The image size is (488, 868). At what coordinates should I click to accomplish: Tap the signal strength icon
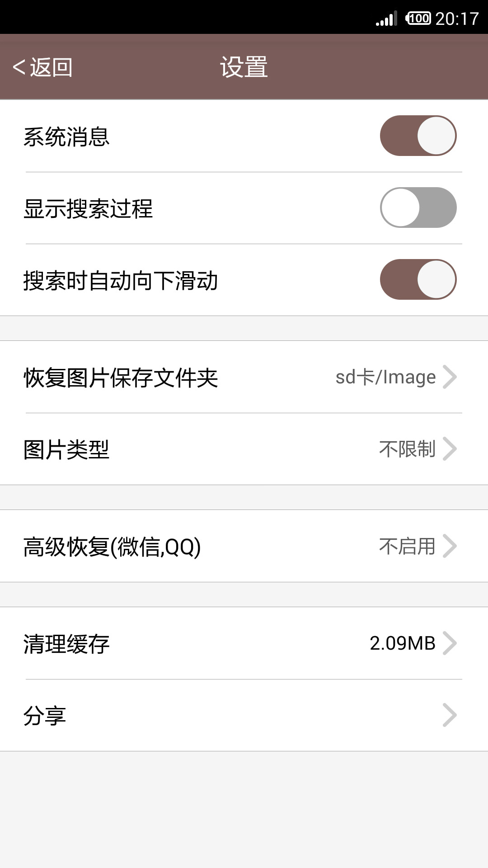click(x=387, y=19)
